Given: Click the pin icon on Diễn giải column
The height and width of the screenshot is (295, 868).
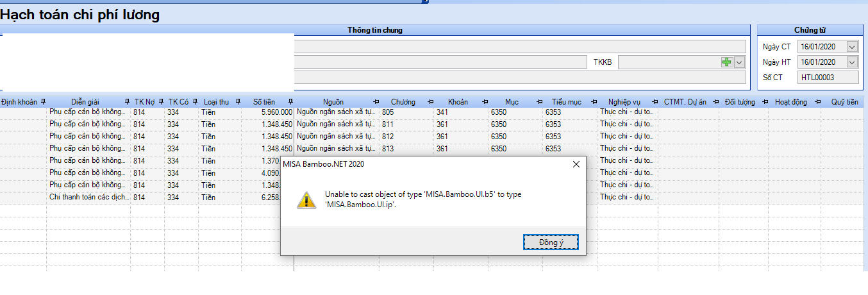Looking at the screenshot, I should (127, 102).
